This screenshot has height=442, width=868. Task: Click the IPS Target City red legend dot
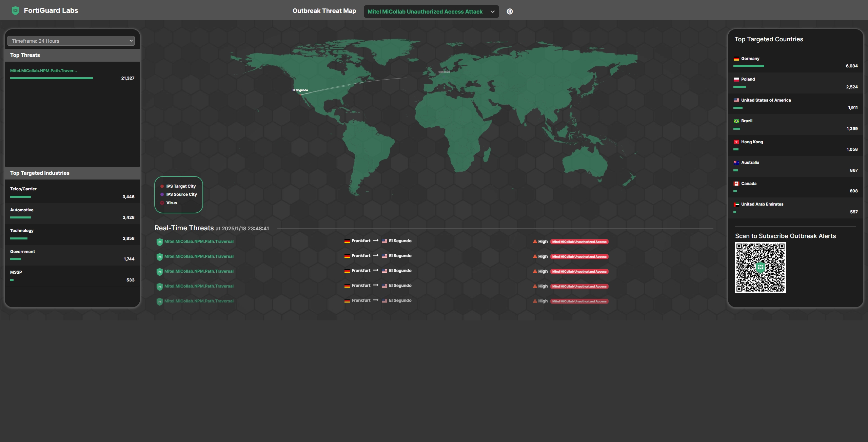point(162,186)
